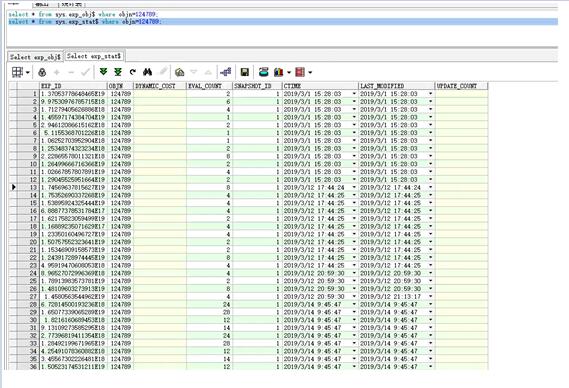The image size is (569, 388).
Task: Click EXP_ID cell in row 16
Action: pos(73,211)
